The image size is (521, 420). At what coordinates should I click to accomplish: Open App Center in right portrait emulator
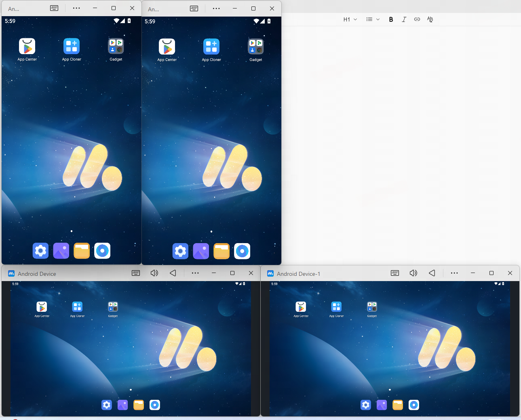pos(167,46)
